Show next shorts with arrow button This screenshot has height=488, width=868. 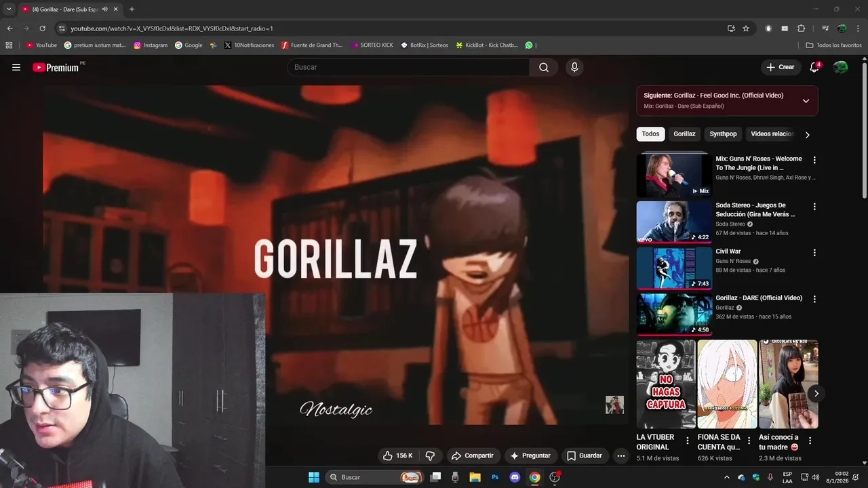tap(816, 393)
